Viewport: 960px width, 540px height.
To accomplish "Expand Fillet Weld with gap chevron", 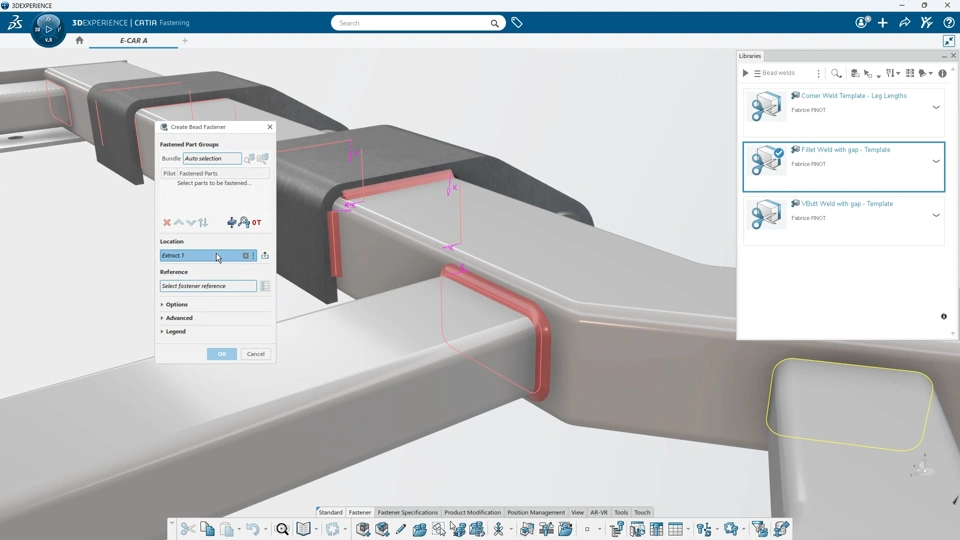I will click(936, 162).
